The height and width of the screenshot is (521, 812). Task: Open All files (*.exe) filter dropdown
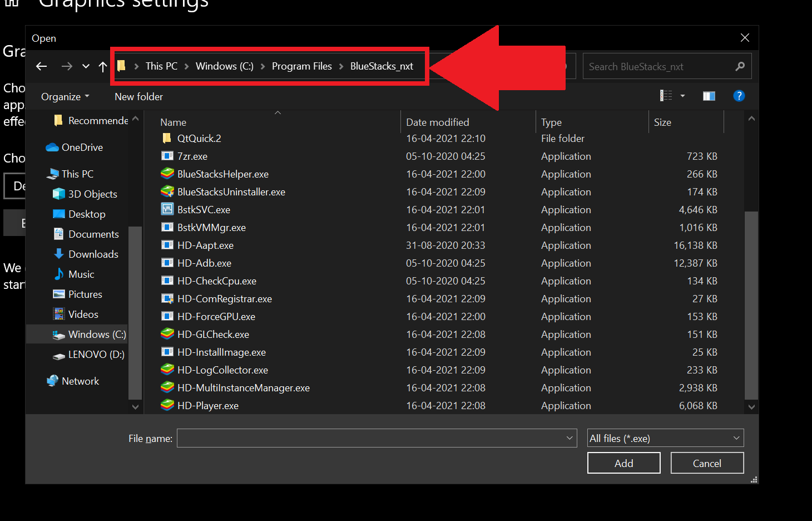(x=666, y=438)
